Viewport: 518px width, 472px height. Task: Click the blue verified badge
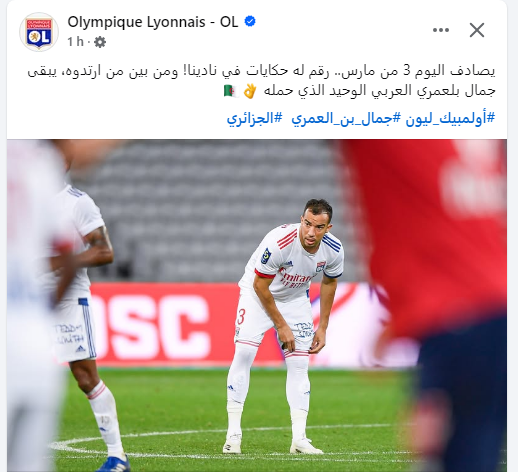pyautogui.click(x=250, y=22)
